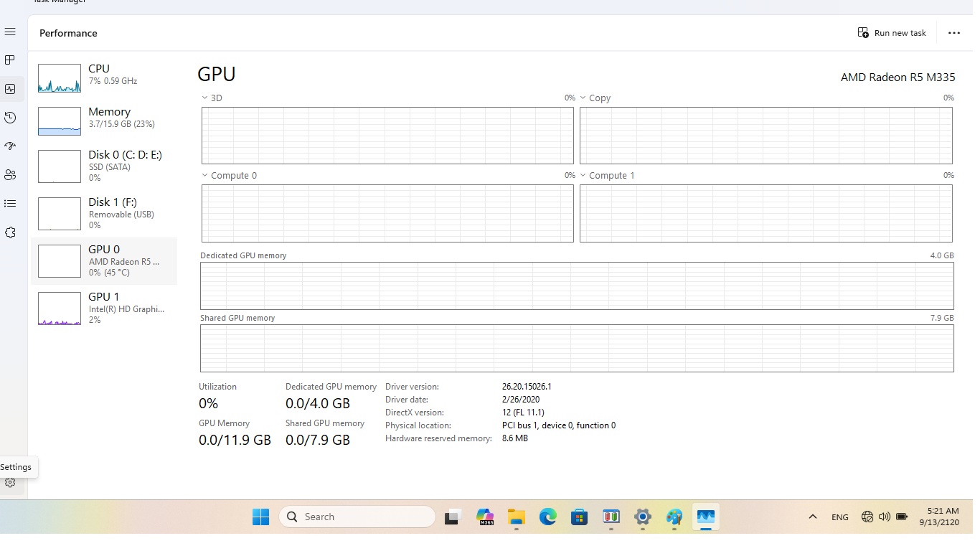Click the Run new task button
Screen dimensions: 980x551
coord(892,33)
